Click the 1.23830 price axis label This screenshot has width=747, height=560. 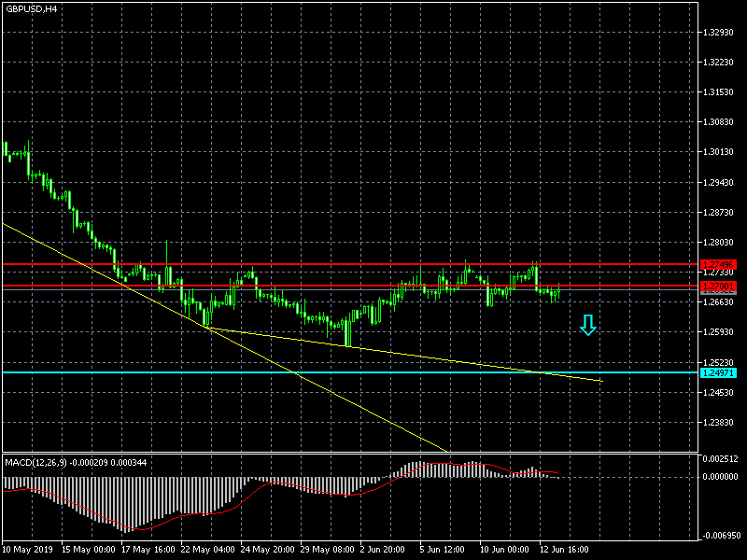[x=719, y=422]
